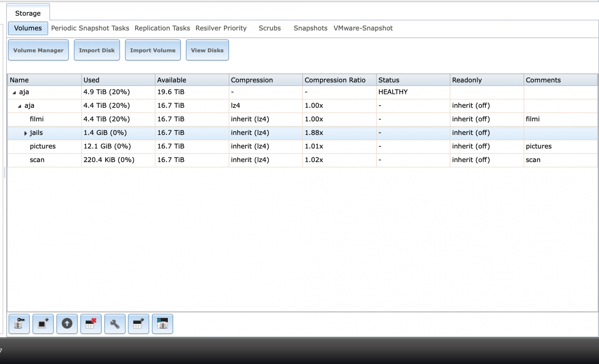Click the Create Dataset plus icon
Screen dimensions: 599x364
click(x=139, y=324)
